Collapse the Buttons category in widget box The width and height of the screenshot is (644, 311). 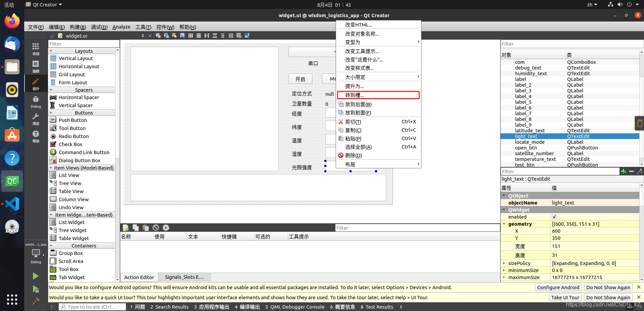(x=51, y=113)
